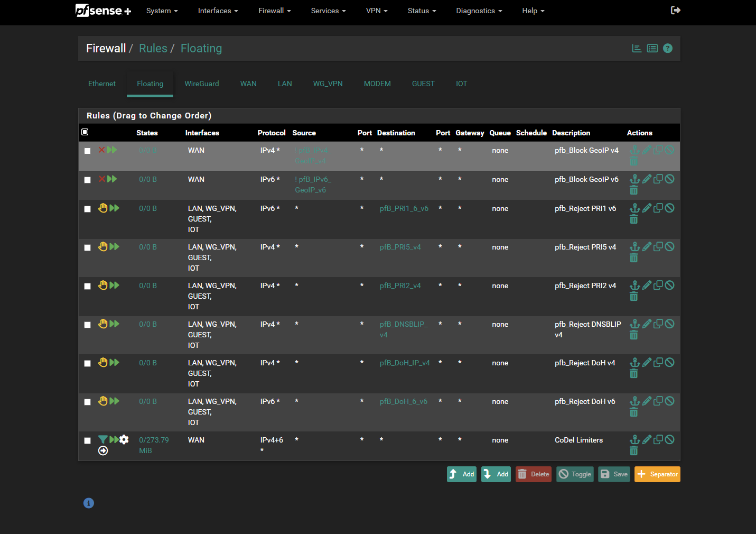Switch to the GUEST tab

pos(423,84)
